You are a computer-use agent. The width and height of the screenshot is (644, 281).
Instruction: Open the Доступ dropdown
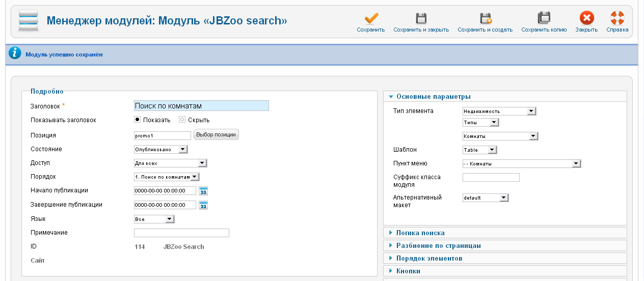point(170,163)
